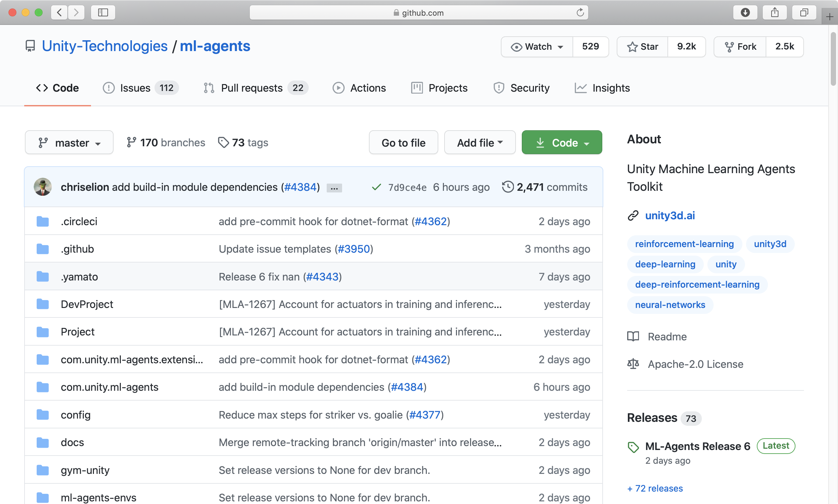Screen dimensions: 838x504
Task: Click the DevProject folder icon
Action: point(43,304)
